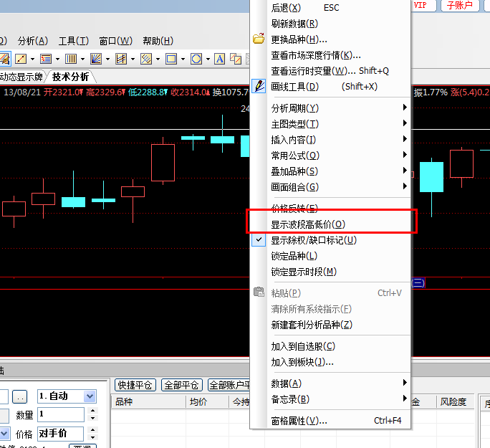This screenshot has width=490, height=448.
Task: Select the vertical cycle lines tool
Action: tap(71, 59)
